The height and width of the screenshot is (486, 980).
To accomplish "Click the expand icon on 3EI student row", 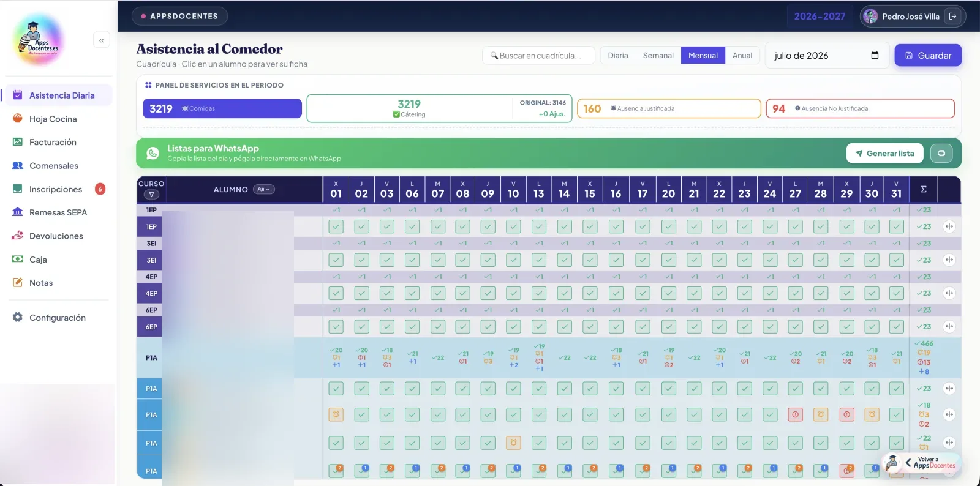I will click(949, 260).
